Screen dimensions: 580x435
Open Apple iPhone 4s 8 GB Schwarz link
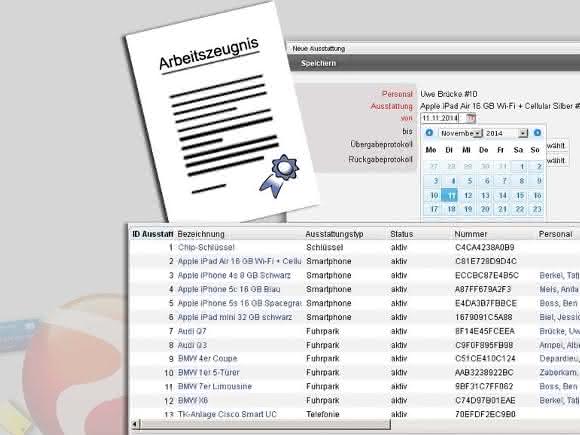click(234, 275)
